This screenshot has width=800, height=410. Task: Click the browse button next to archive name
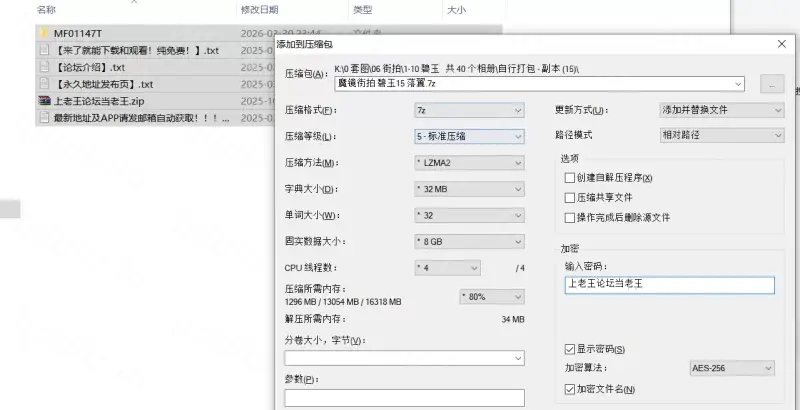(772, 84)
